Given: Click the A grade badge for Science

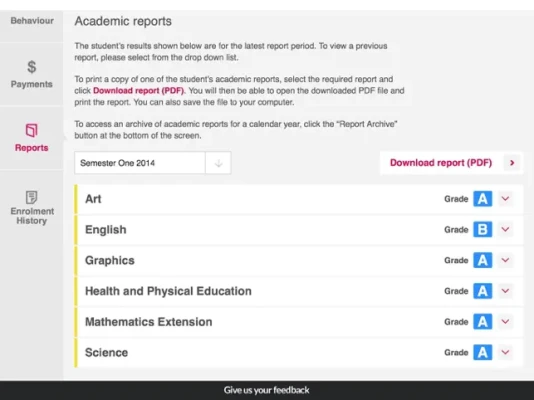Looking at the screenshot, I should coord(482,352).
